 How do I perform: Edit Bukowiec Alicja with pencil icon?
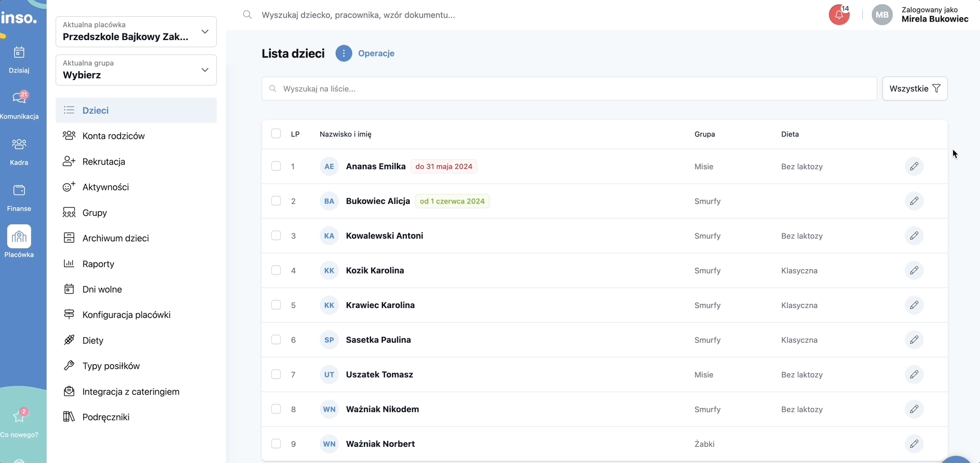click(914, 201)
